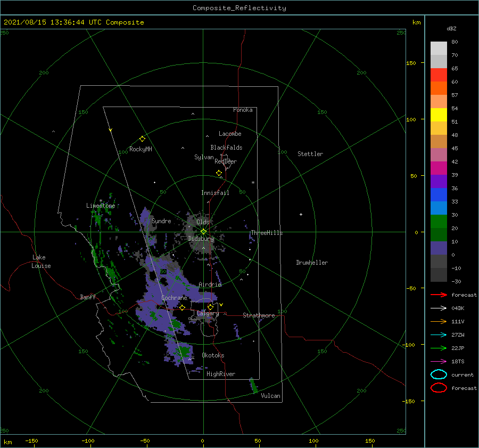Click the green 22JP arrow legend icon
The height and width of the screenshot is (448, 479).
click(x=439, y=348)
